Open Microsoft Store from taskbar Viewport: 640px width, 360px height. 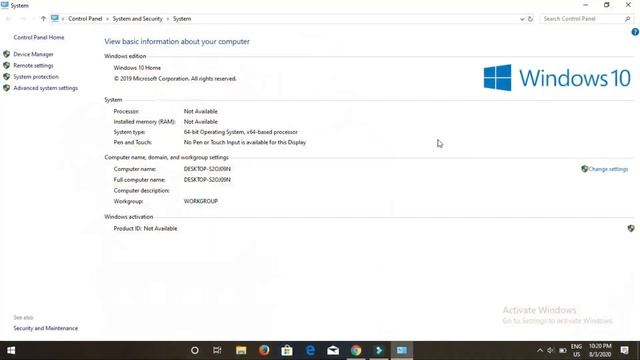tap(287, 350)
